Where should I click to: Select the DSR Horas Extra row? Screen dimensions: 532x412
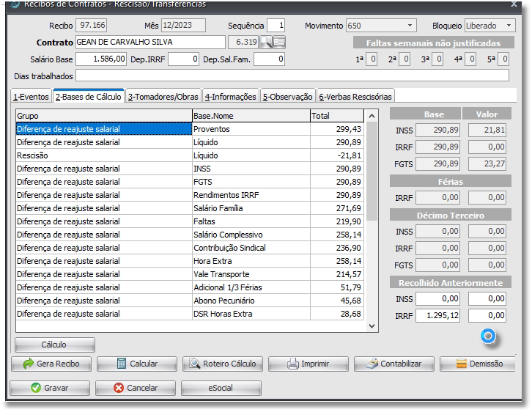point(190,314)
